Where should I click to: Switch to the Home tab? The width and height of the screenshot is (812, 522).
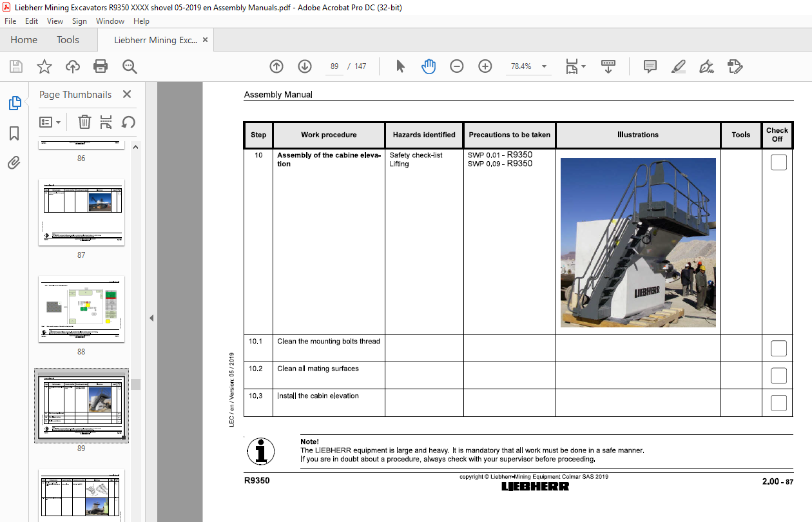coord(24,40)
